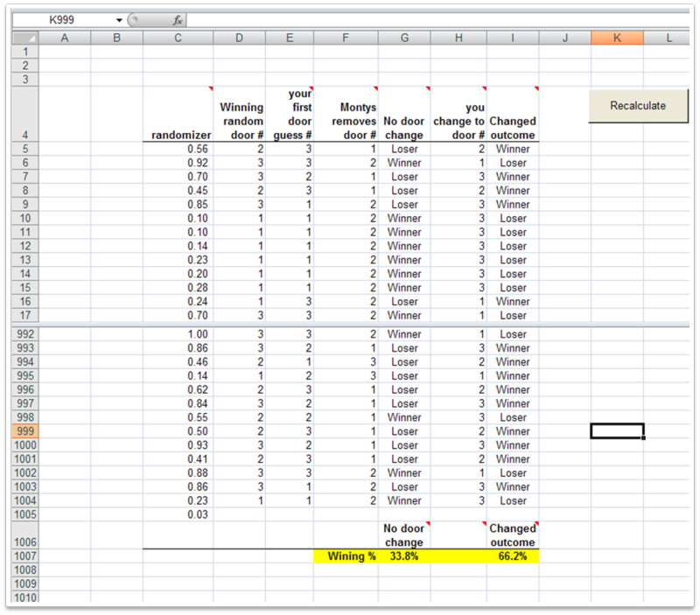
Task: Click randomizer value 0.56 in row 5
Action: [178, 149]
